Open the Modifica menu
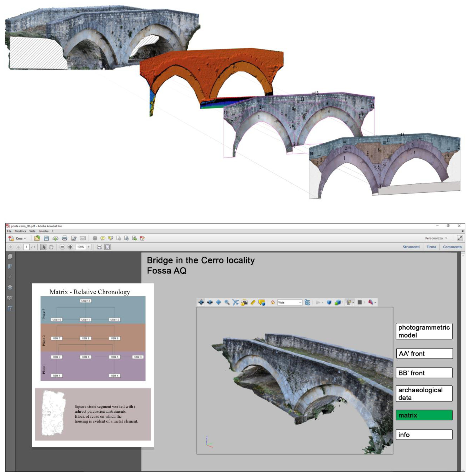This screenshot has height=476, width=469. [x=20, y=231]
